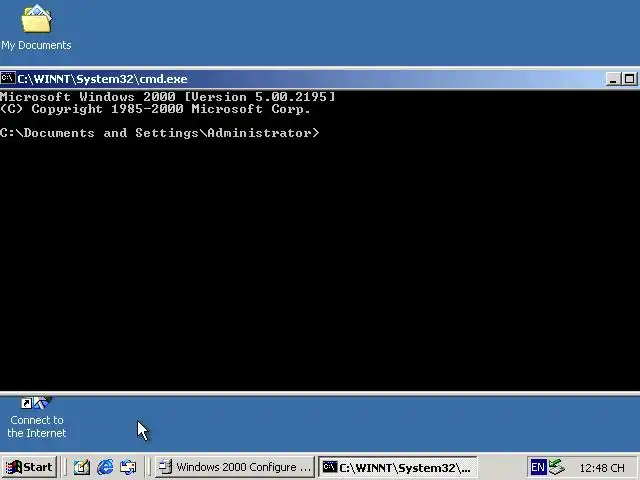Maximize the cmd.exe window
The height and width of the screenshot is (480, 640).
tap(629, 79)
